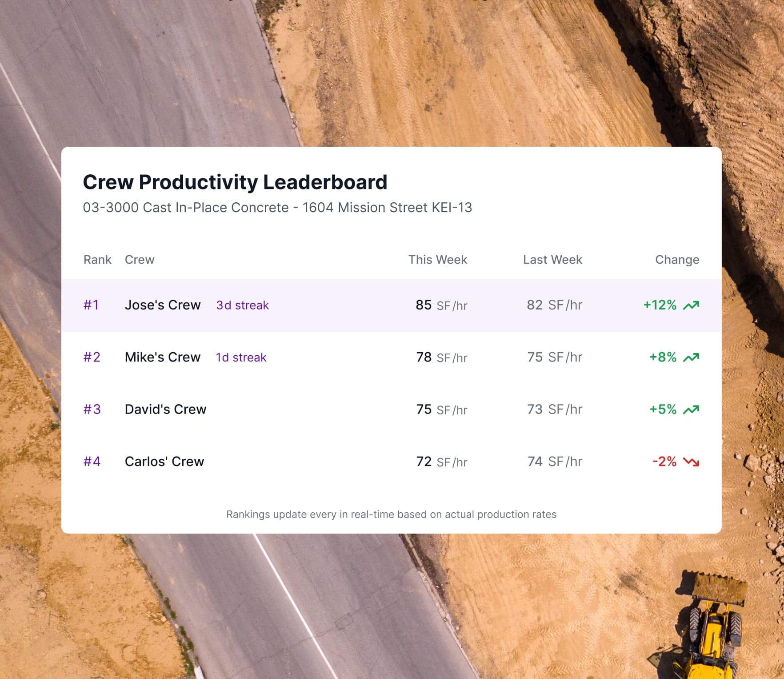Click the Crew column header
Image resolution: width=784 pixels, height=679 pixels.
click(x=140, y=260)
